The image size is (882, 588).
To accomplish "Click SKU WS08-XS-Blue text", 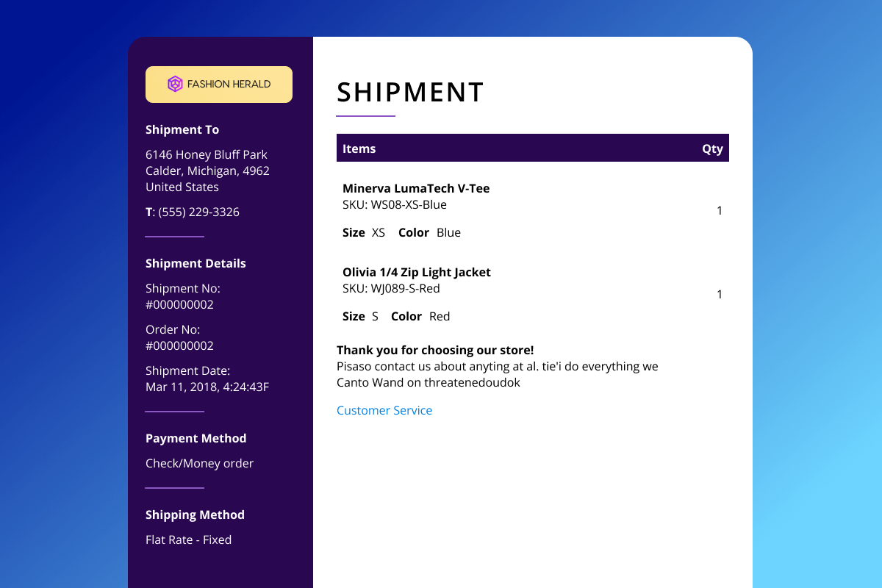I will click(x=395, y=204).
